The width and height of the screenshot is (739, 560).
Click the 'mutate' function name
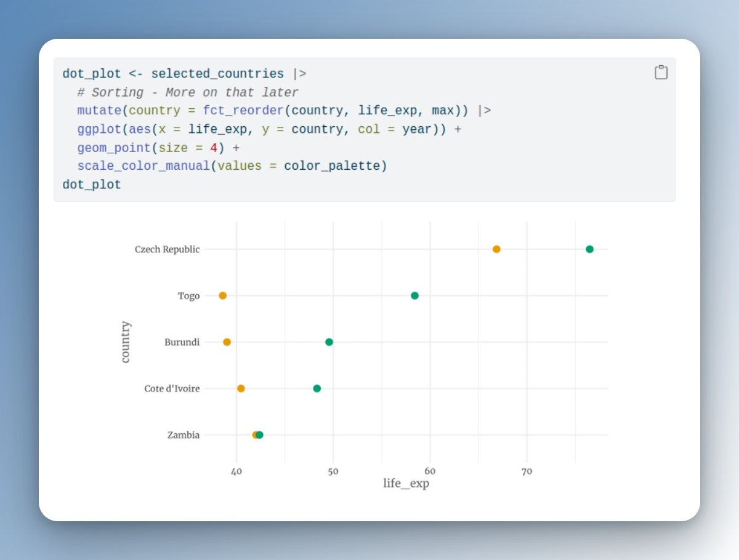click(x=99, y=111)
